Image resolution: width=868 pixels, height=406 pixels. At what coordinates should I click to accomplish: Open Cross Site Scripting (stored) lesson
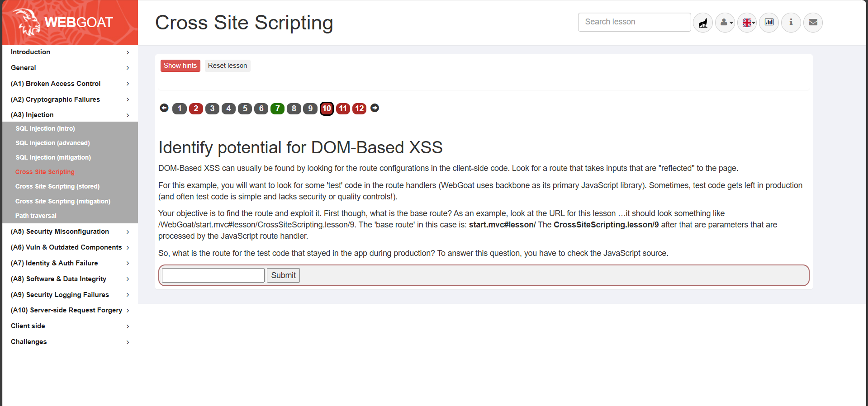coord(57,186)
